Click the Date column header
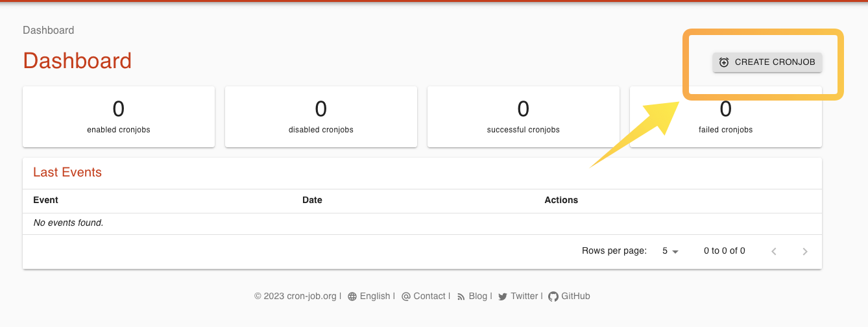The width and height of the screenshot is (868, 327). [x=312, y=200]
